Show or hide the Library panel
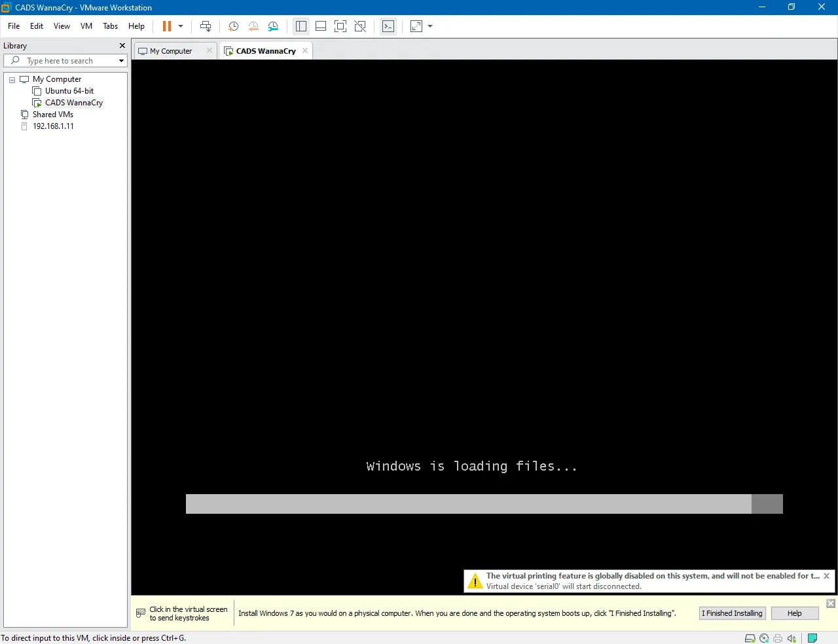This screenshot has width=838, height=644. pos(301,26)
